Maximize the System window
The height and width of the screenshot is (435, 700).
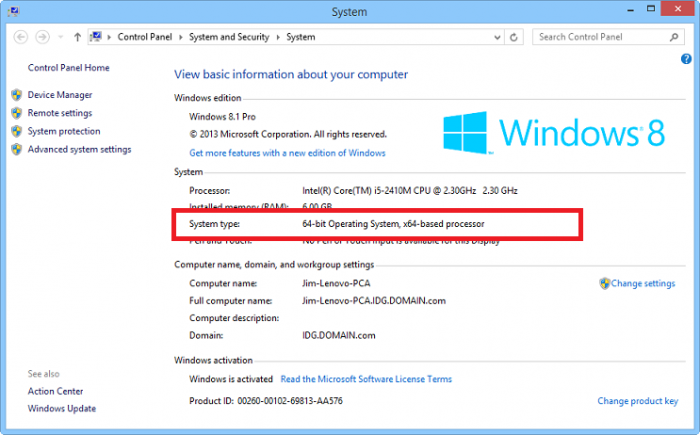point(651,9)
